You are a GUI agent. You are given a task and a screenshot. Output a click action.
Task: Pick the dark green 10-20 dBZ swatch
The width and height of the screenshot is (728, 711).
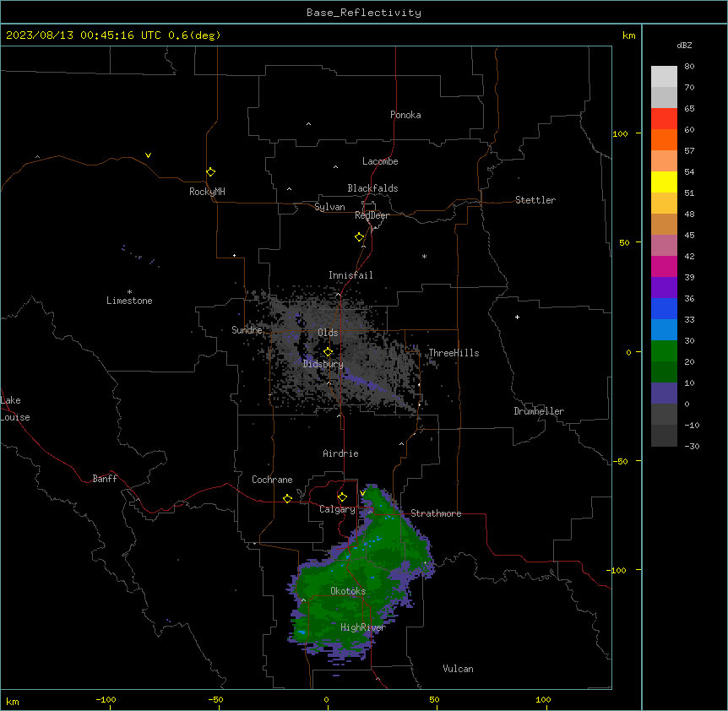coord(664,372)
